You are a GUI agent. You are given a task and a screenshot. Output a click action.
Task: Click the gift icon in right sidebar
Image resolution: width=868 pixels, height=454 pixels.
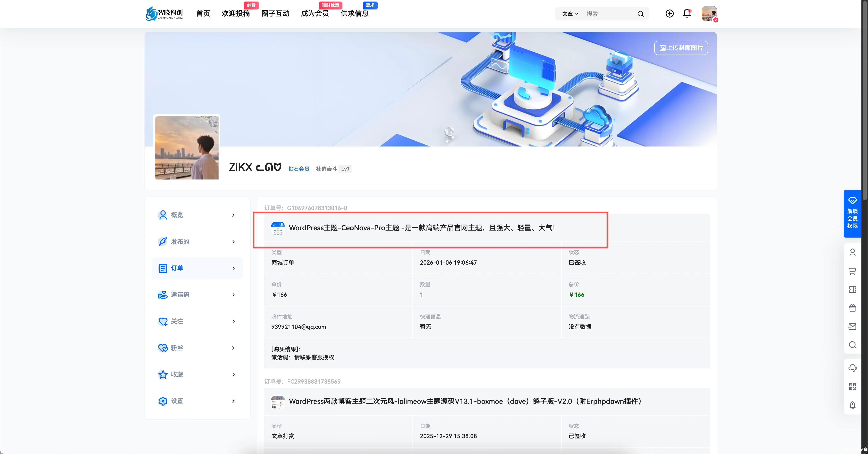853,308
